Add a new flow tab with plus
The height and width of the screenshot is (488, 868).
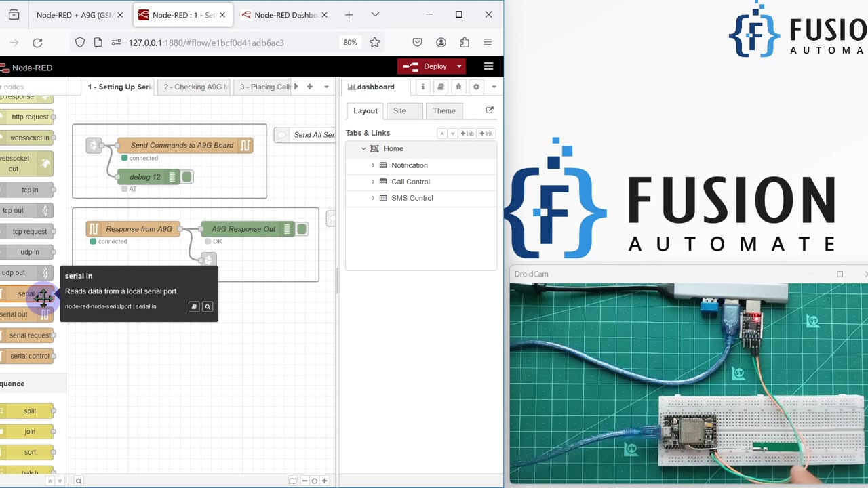(309, 87)
